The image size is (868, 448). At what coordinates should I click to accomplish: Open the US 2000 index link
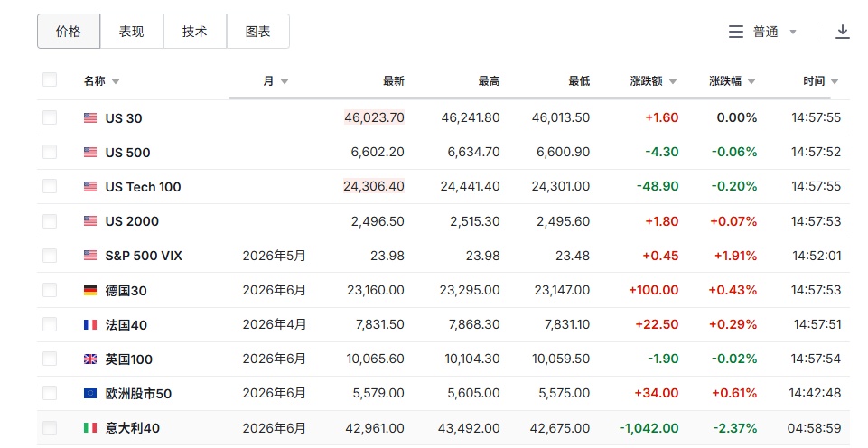point(132,221)
